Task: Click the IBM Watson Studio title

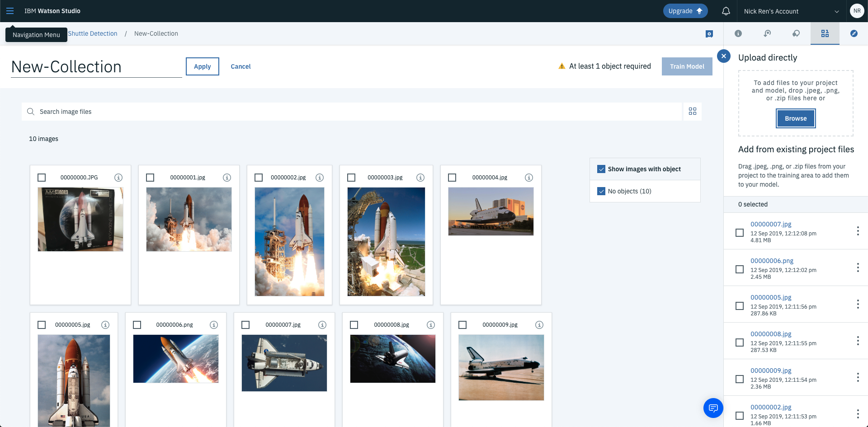Action: pos(52,11)
